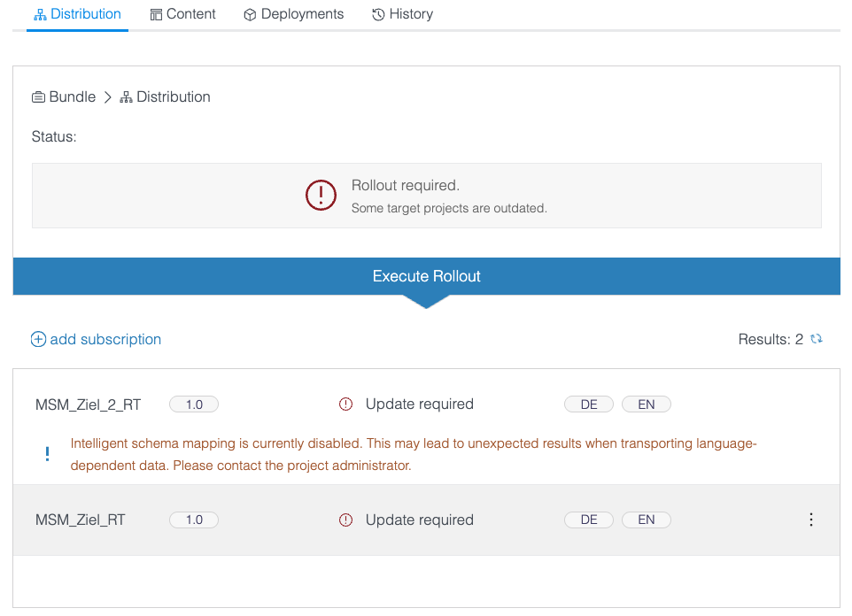Click the Rollout required warning icon
852x616 pixels.
(x=321, y=196)
